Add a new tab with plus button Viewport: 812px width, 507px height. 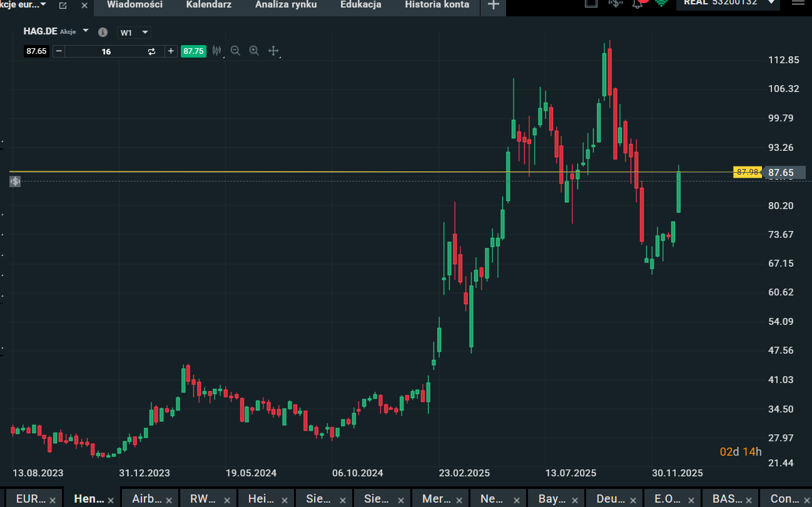pos(494,5)
